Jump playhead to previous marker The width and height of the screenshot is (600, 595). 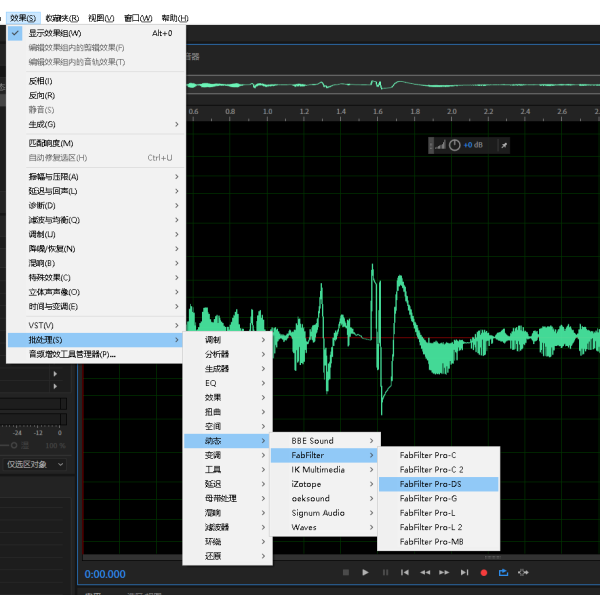[x=405, y=573]
